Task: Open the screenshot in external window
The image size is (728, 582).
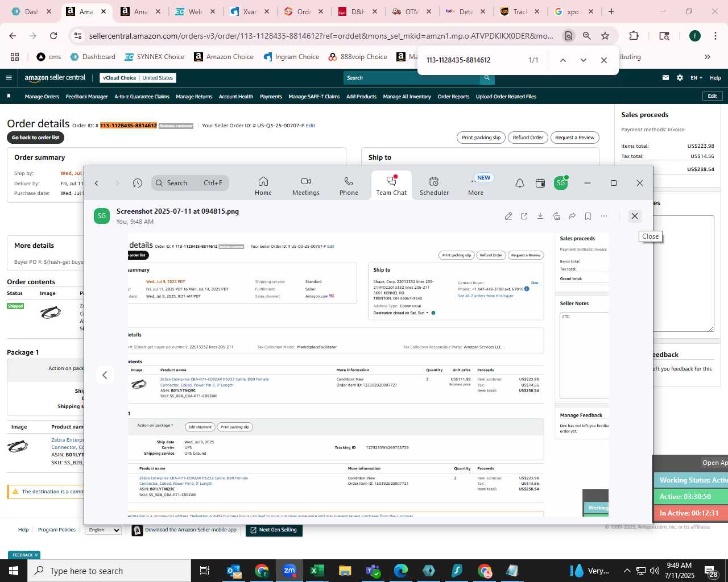Action: 524,216
